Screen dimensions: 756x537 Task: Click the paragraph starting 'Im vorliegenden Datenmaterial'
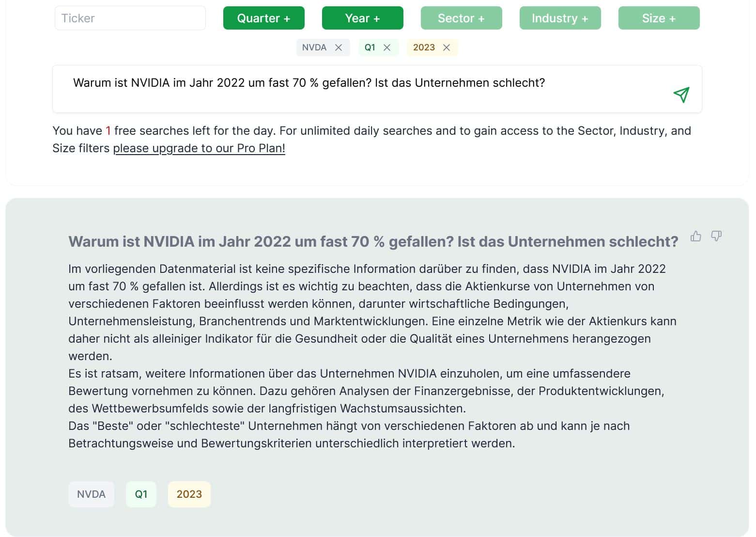point(372,313)
